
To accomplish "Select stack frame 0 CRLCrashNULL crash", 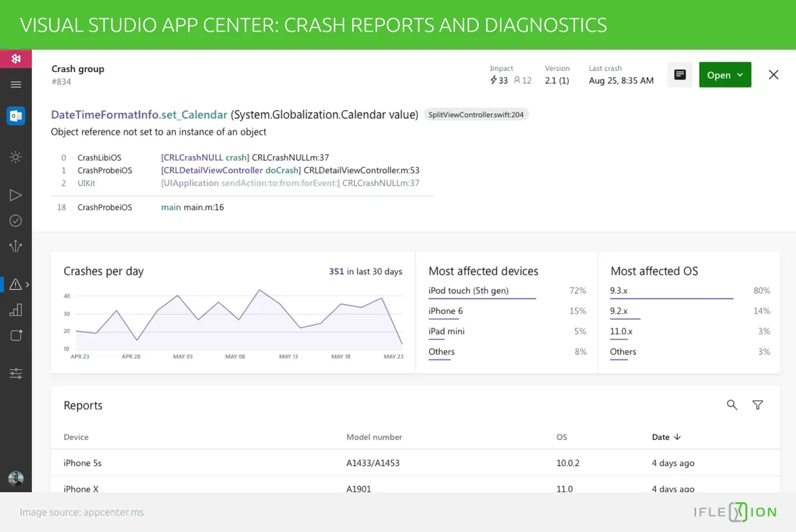I will click(245, 158).
